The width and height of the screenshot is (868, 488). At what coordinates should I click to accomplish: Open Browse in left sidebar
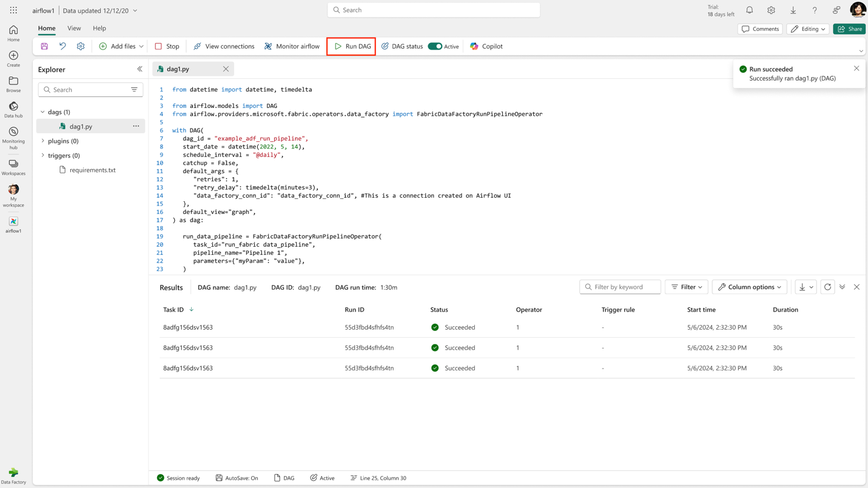pyautogui.click(x=13, y=84)
